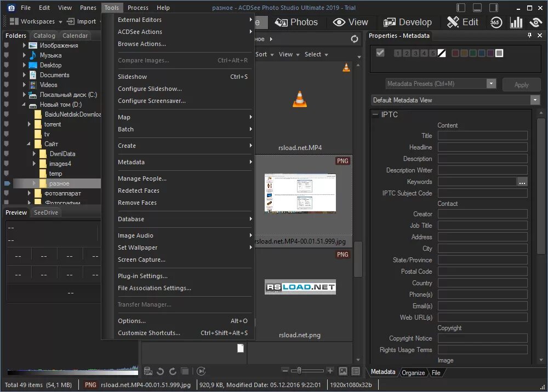The width and height of the screenshot is (548, 392).
Task: Open the 365 mode icon
Action: click(495, 22)
